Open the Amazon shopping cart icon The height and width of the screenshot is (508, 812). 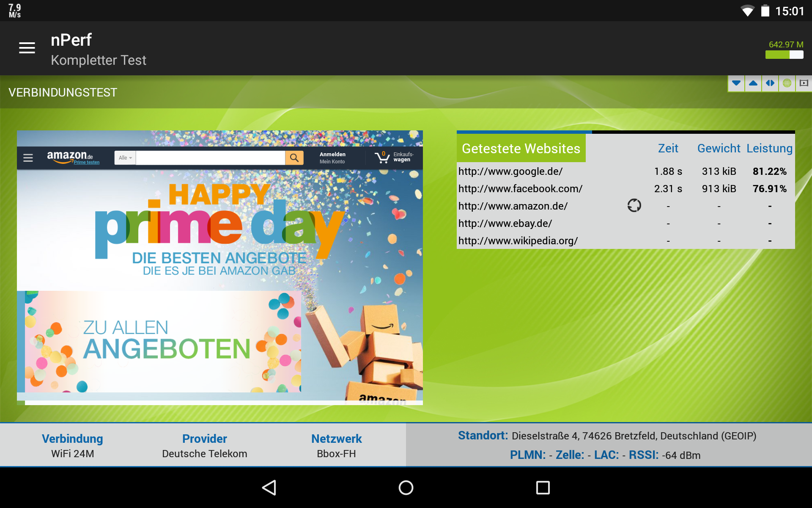pos(382,157)
